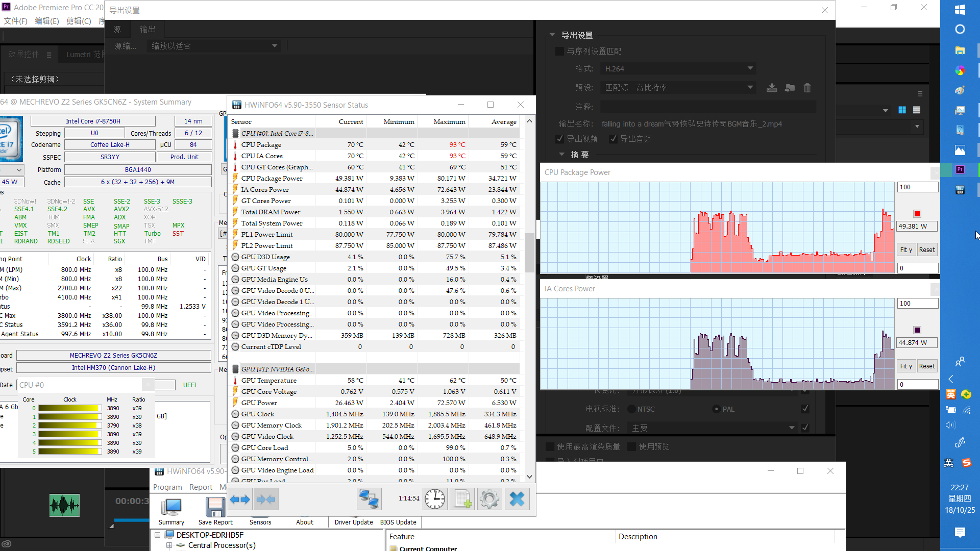This screenshot has height=551, width=980.
Task: Click the shrink sensor columns arrows icon
Action: pyautogui.click(x=266, y=499)
